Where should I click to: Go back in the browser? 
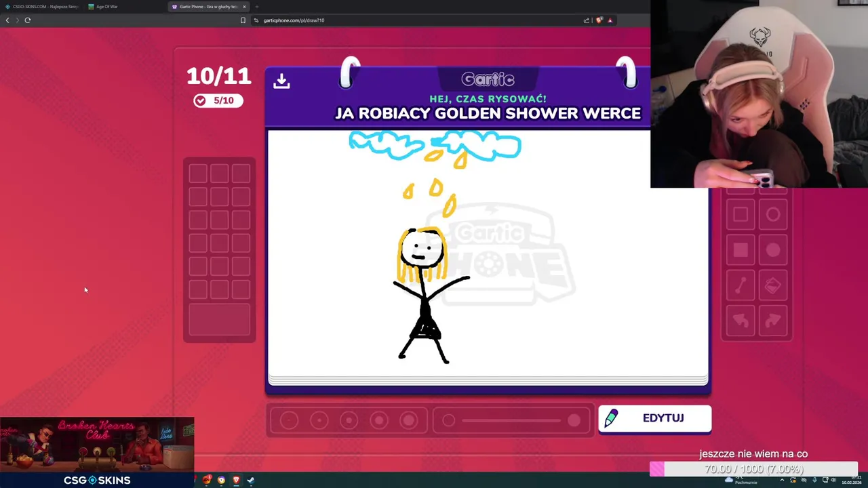[x=7, y=20]
